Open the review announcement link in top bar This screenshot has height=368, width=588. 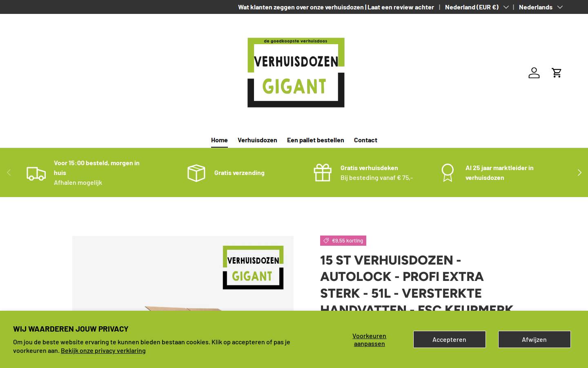pyautogui.click(x=336, y=7)
